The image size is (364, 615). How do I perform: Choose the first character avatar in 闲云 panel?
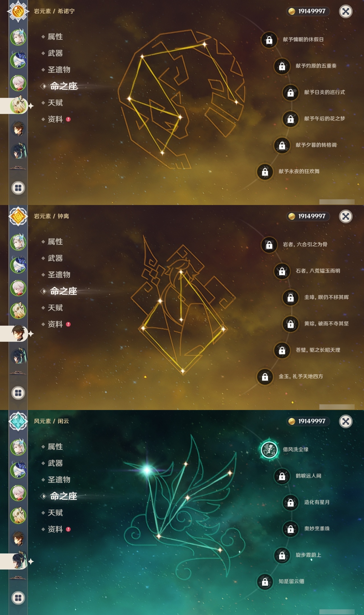[19, 447]
